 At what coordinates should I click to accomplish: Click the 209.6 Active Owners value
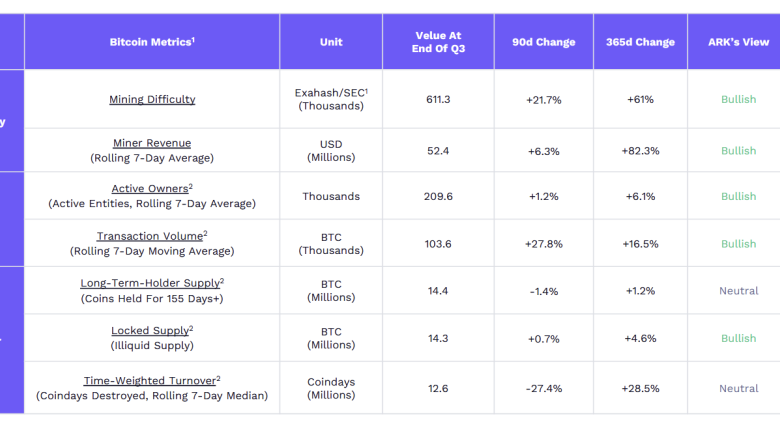click(437, 196)
